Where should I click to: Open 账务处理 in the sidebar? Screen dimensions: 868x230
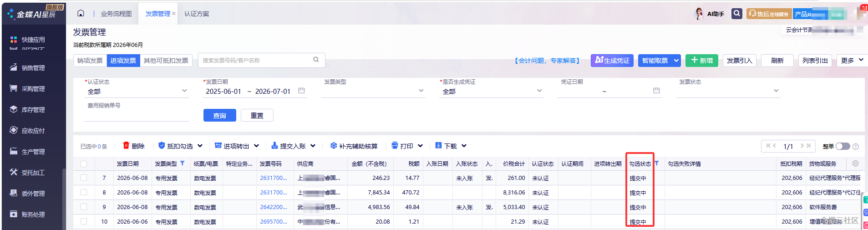(x=27, y=215)
